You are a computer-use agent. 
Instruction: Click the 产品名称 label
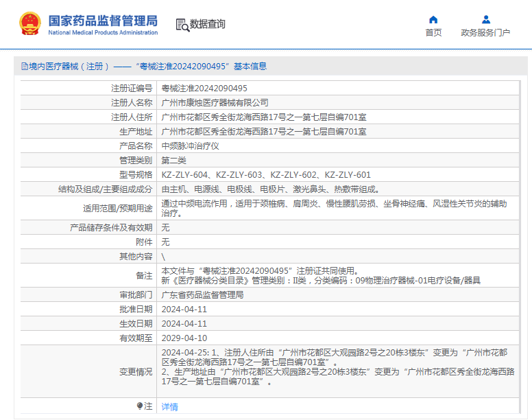[136, 146]
